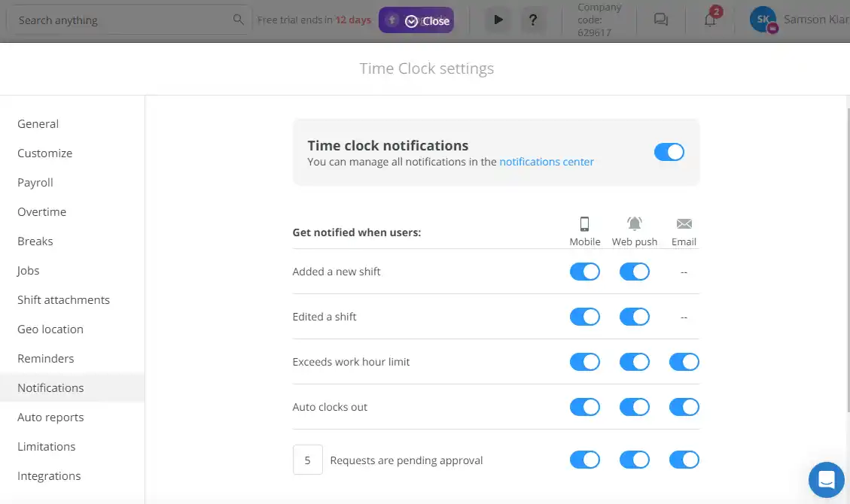
Task: Open the notifications center link
Action: point(547,162)
